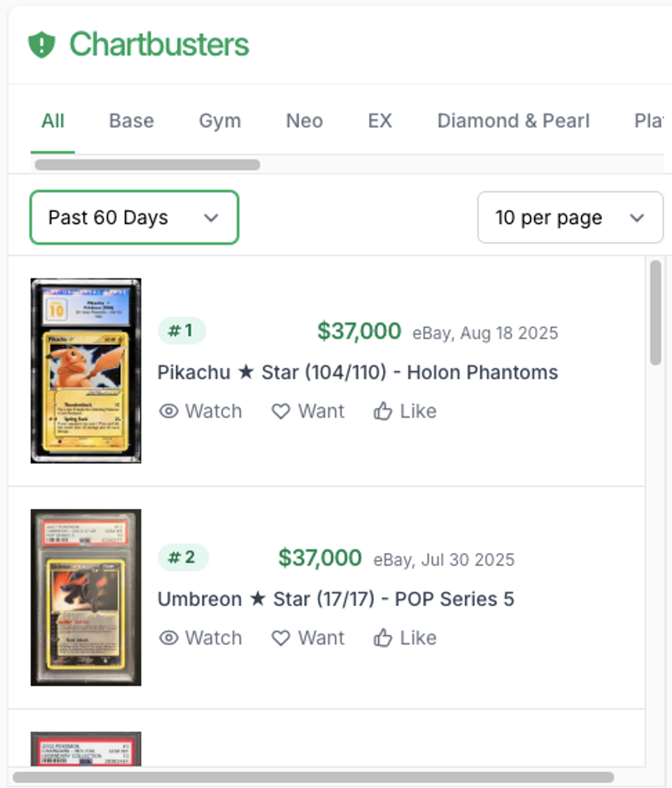This screenshot has height=788, width=672.
Task: Click the eye icon for Umbreon Star
Action: pyautogui.click(x=169, y=638)
